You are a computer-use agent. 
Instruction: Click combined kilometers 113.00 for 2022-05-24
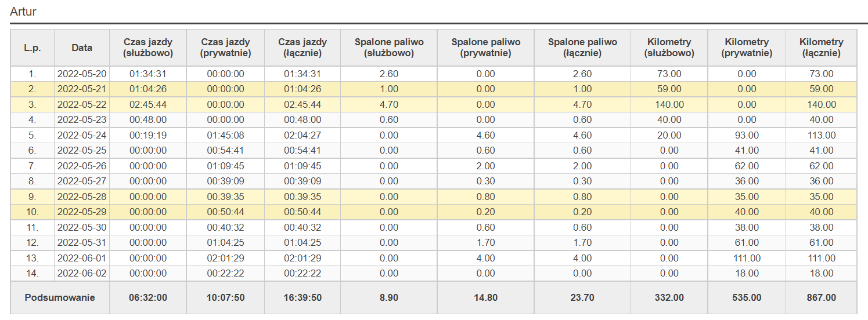821,136
